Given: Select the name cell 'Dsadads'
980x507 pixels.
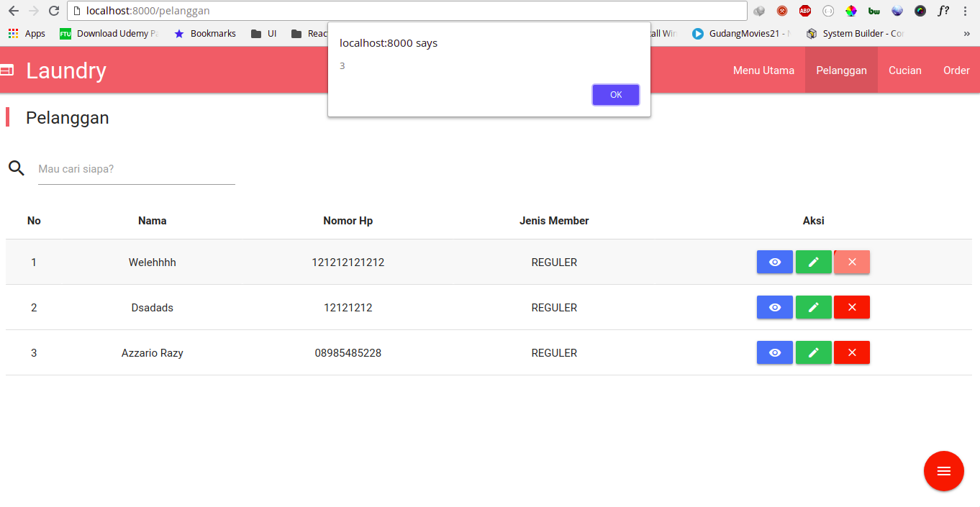Looking at the screenshot, I should coord(153,308).
